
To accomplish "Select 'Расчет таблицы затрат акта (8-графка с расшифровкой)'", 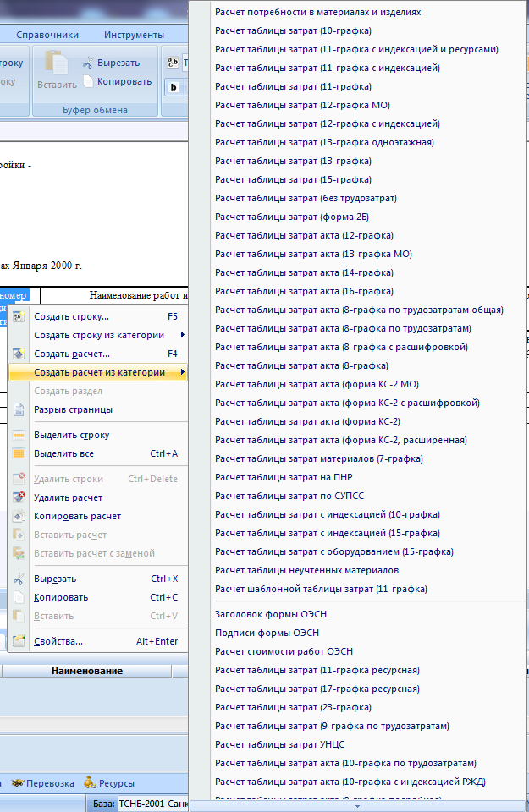I will (341, 348).
